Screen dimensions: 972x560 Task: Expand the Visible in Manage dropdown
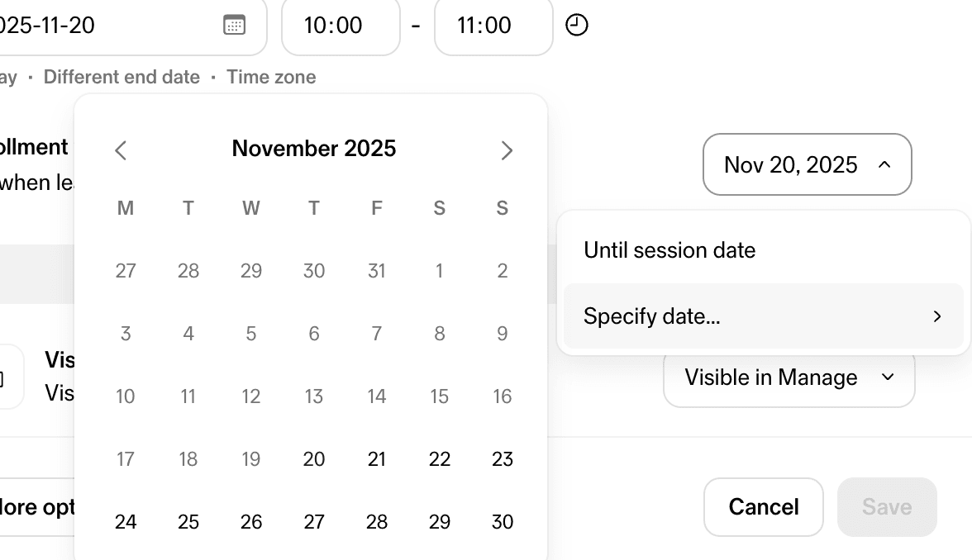(789, 377)
